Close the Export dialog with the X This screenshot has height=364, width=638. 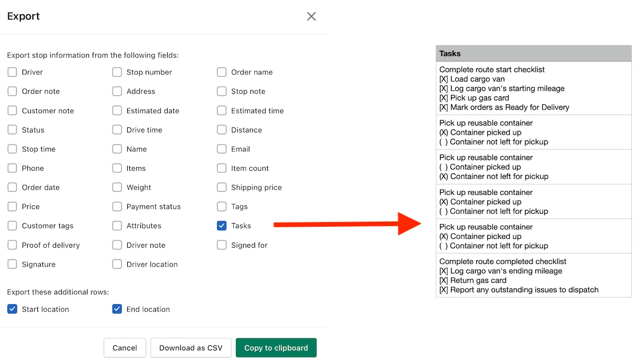tap(311, 16)
